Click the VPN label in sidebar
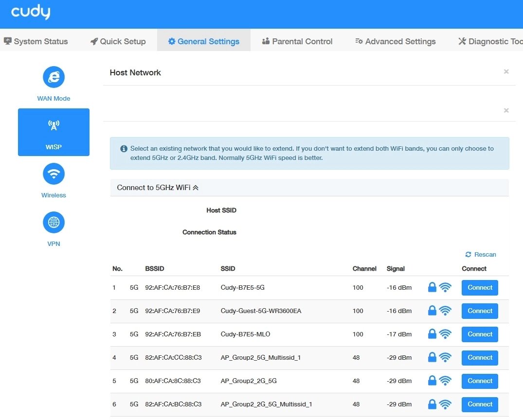The width and height of the screenshot is (523, 420). (54, 244)
